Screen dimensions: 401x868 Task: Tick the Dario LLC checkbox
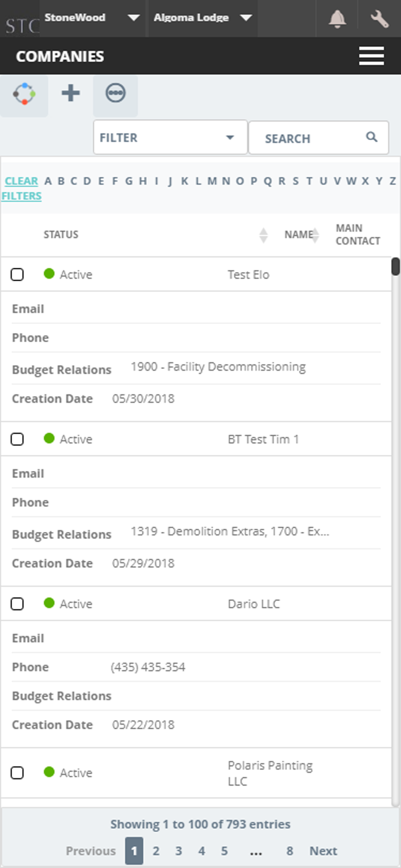pos(17,604)
